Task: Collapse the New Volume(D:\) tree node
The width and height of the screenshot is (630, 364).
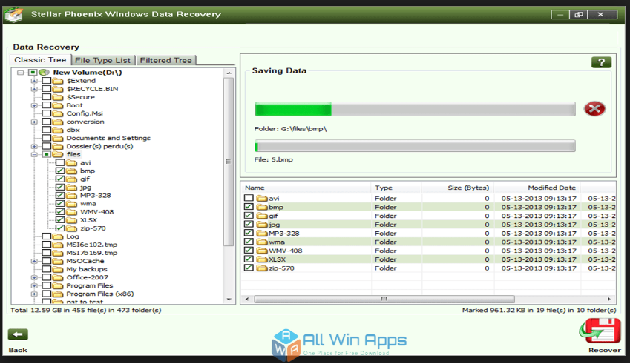Action: pyautogui.click(x=21, y=73)
